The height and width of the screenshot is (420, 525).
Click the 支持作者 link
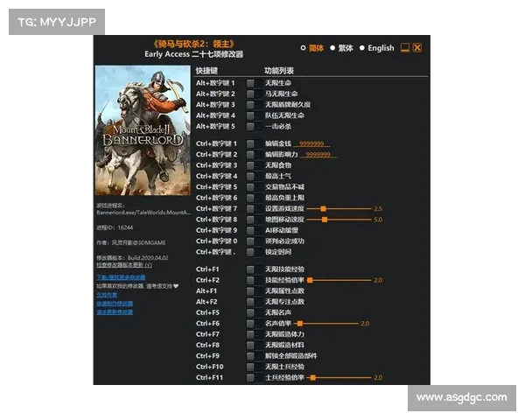point(107,295)
